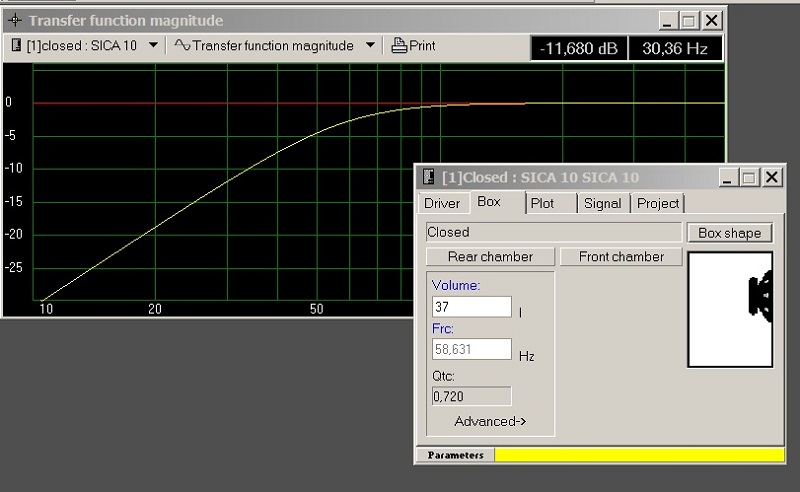
Task: Click the Volume: label
Action: [x=456, y=285]
